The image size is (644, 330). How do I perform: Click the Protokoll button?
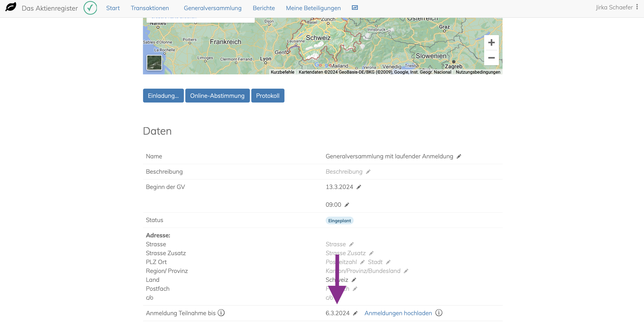pos(268,96)
